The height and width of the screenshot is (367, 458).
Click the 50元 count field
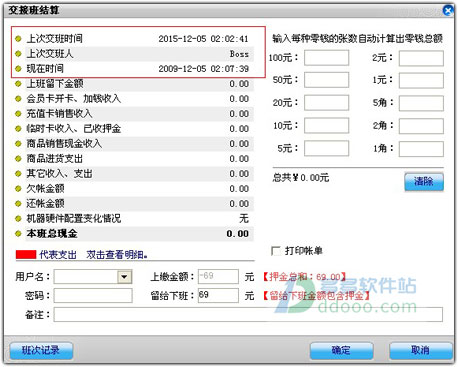coord(327,80)
